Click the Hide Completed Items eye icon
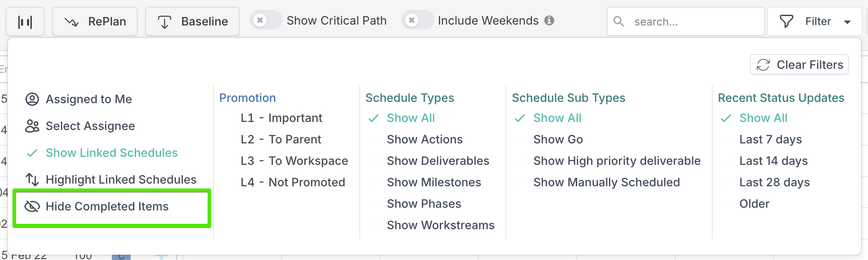 (32, 206)
